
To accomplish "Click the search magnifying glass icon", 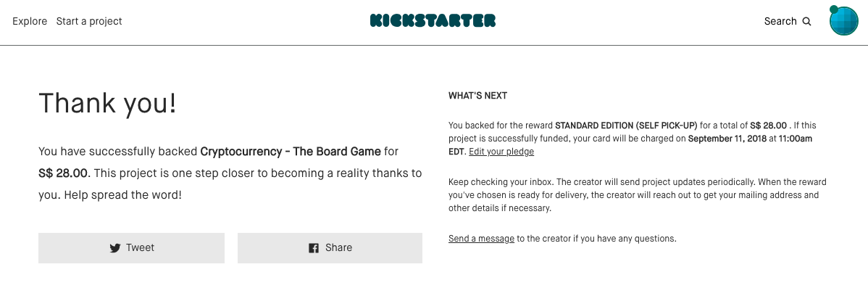I will [806, 22].
